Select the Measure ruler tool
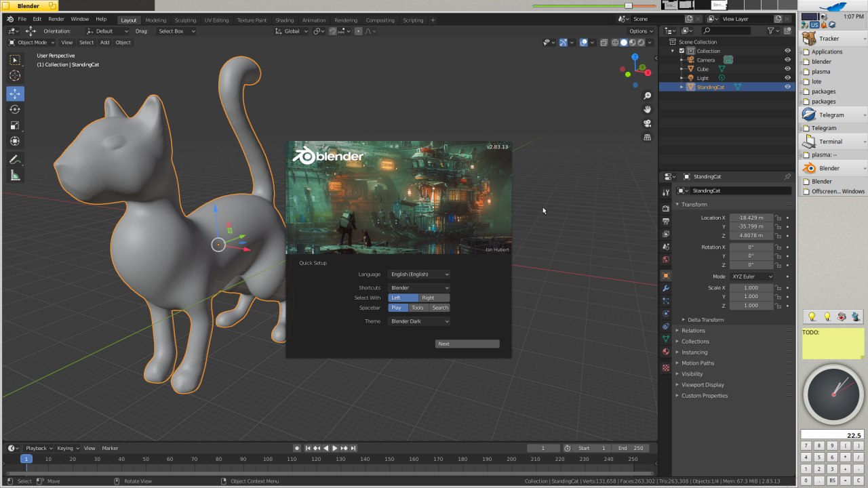This screenshot has width=868, height=488. (15, 176)
